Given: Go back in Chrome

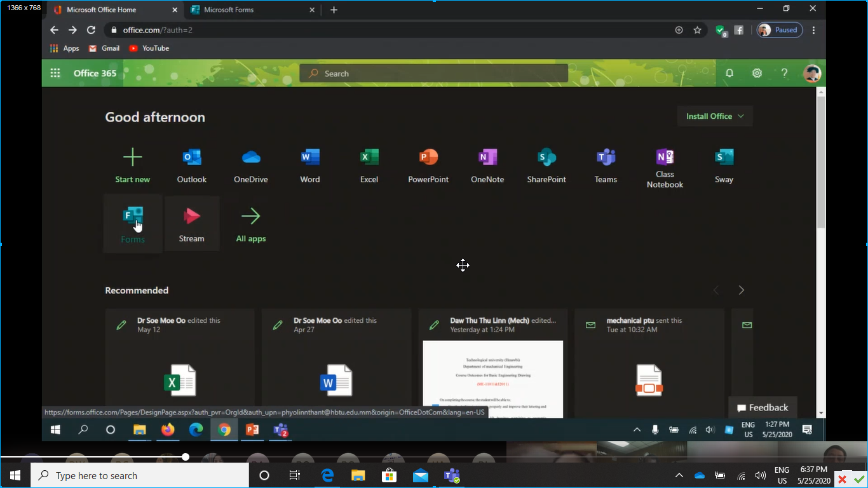Looking at the screenshot, I should [54, 30].
